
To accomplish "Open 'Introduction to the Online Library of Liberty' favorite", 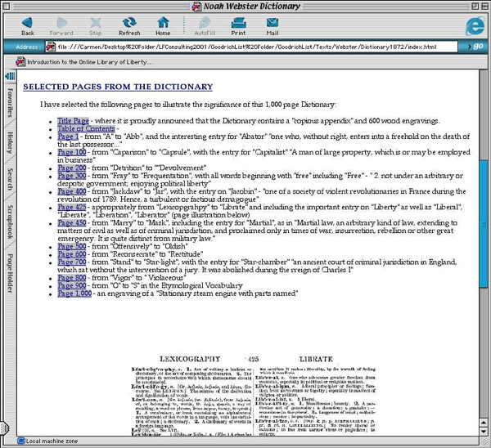I will 83,62.
